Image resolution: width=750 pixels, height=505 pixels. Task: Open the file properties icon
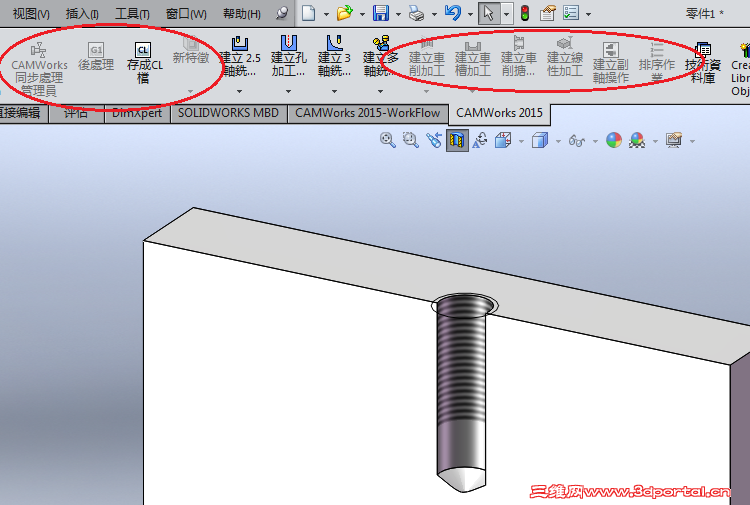(547, 13)
